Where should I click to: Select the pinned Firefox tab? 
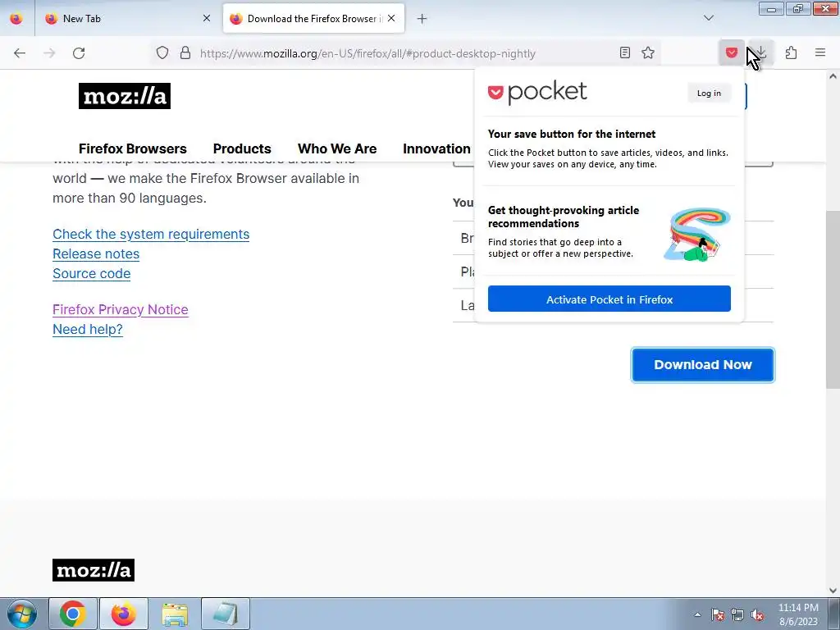pos(16,19)
